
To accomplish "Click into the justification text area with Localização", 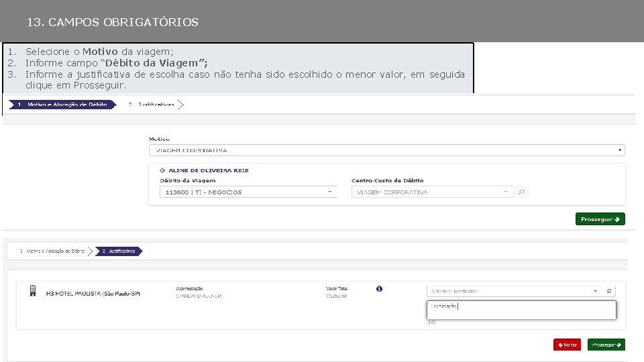I will click(521, 310).
